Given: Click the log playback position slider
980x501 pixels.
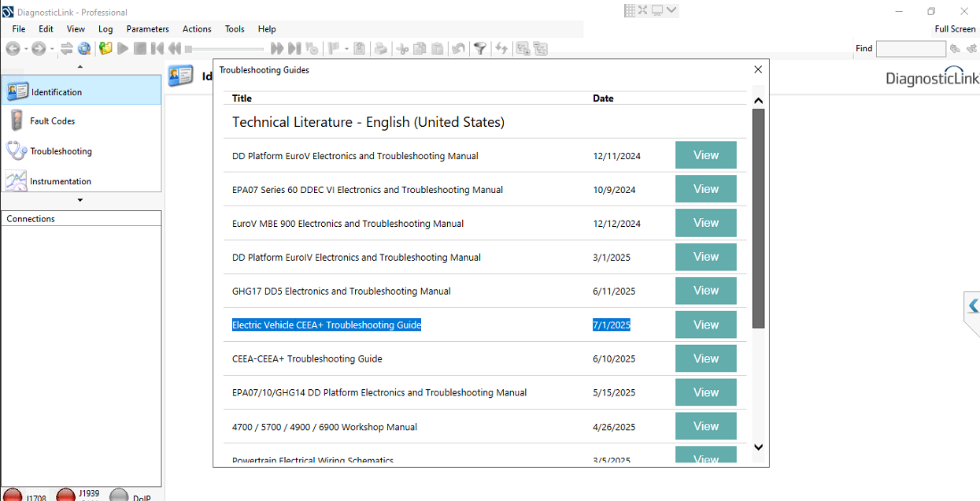Looking at the screenshot, I should (x=224, y=49).
